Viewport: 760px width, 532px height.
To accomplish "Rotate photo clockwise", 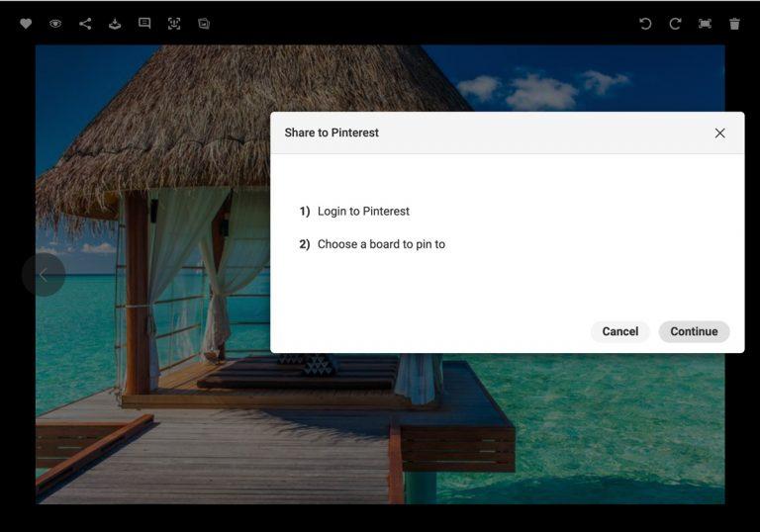I will [675, 24].
